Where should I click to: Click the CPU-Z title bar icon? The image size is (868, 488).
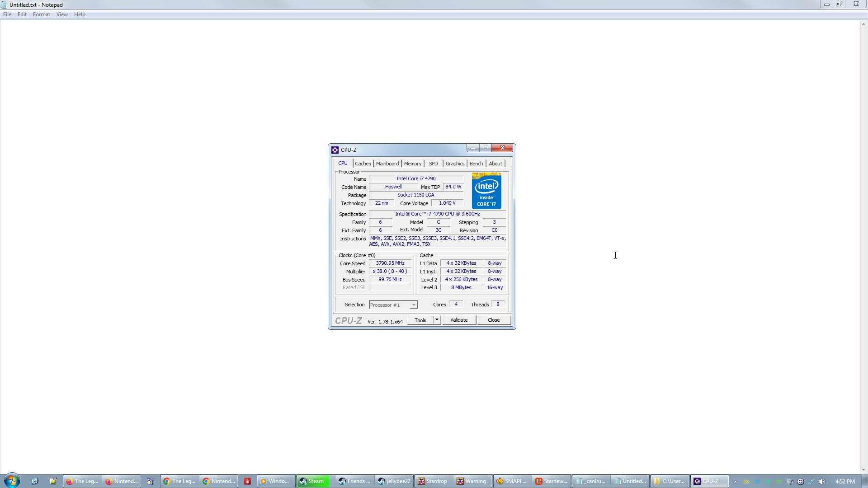click(335, 150)
